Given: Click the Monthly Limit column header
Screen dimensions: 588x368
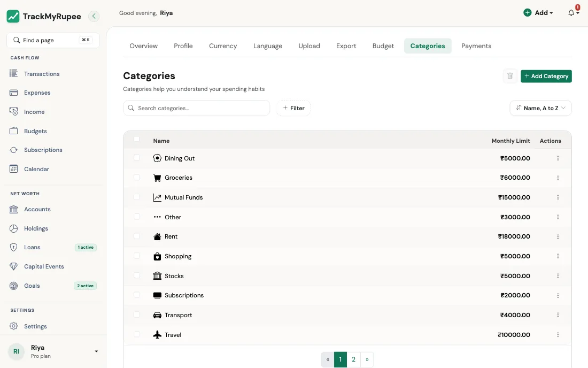Looking at the screenshot, I should click(510, 141).
